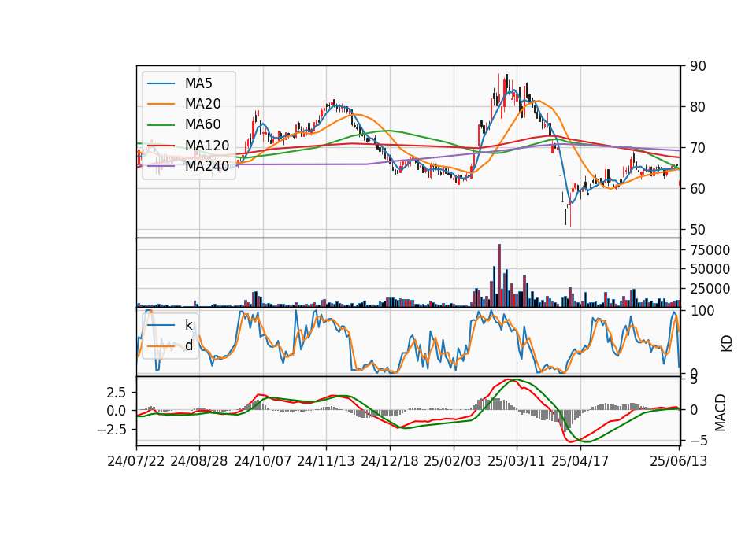Click the lowest April candlestick near 51
This screenshot has height=543, width=756.
[x=565, y=215]
